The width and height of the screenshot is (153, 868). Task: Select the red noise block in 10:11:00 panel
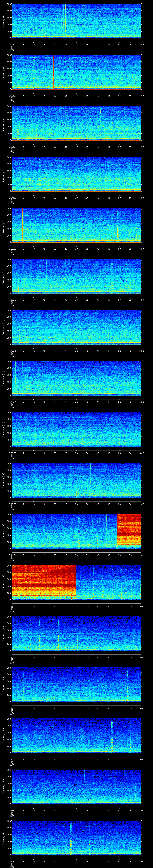click(129, 530)
